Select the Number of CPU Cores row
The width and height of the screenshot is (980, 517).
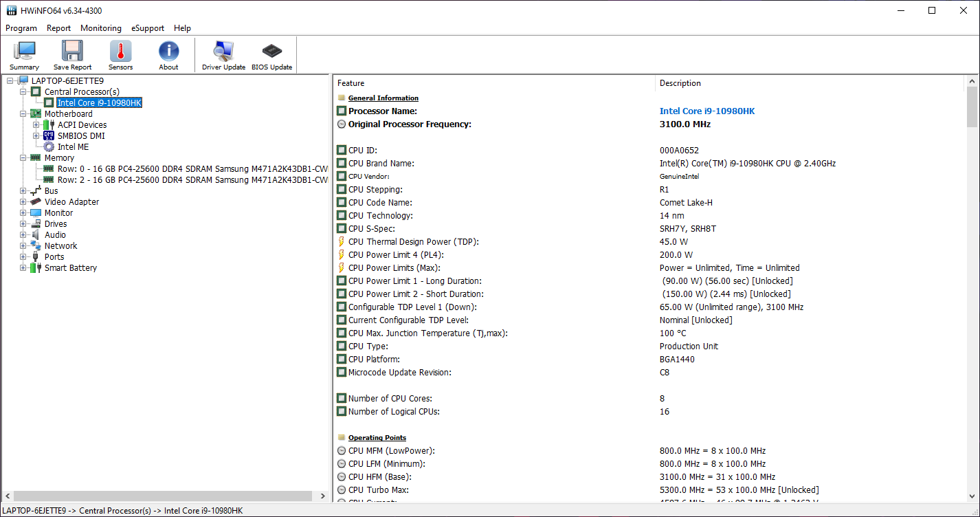[649, 399]
